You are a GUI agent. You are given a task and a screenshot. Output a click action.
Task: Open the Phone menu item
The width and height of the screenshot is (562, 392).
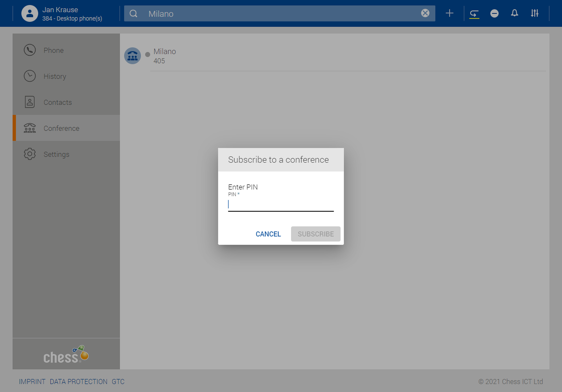[x=53, y=50]
